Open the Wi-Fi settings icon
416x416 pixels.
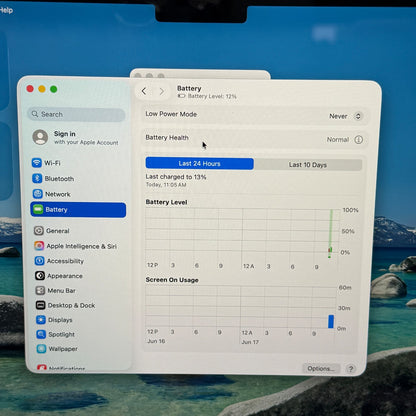(37, 163)
